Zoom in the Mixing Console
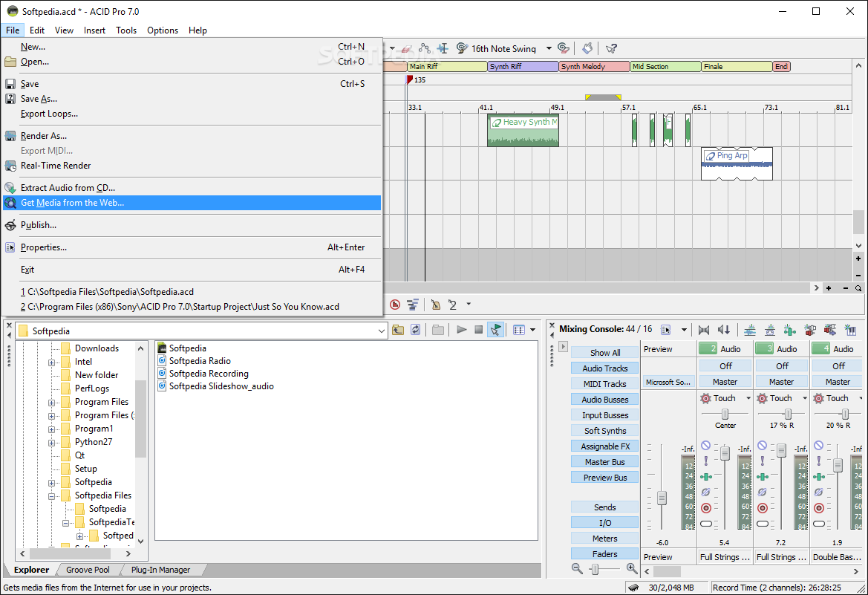This screenshot has height=595, width=868. coord(632,568)
